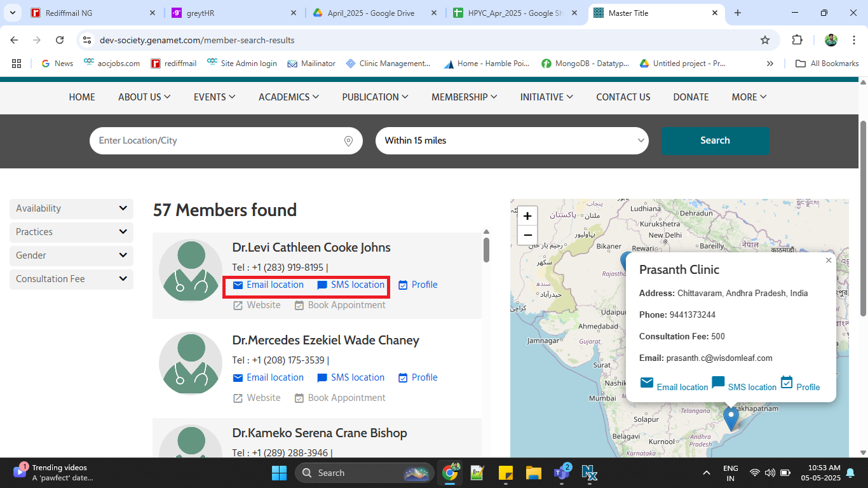
Task: Expand the Consultation Fee filter
Action: tap(71, 279)
